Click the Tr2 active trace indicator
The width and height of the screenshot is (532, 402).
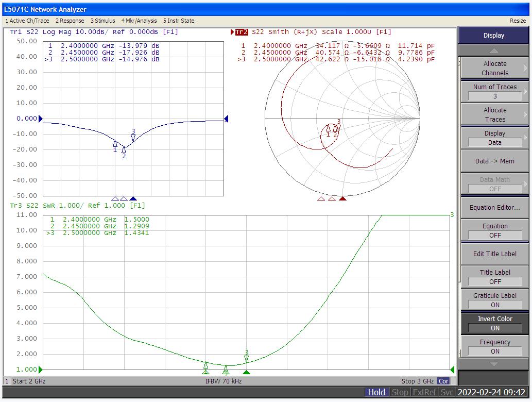click(241, 32)
